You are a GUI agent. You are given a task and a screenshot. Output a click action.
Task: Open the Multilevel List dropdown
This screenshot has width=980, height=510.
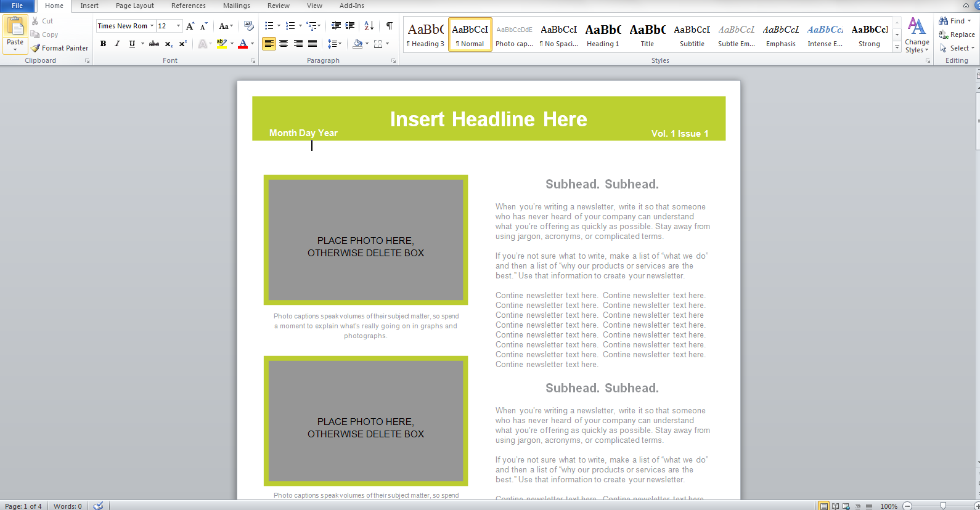point(314,26)
